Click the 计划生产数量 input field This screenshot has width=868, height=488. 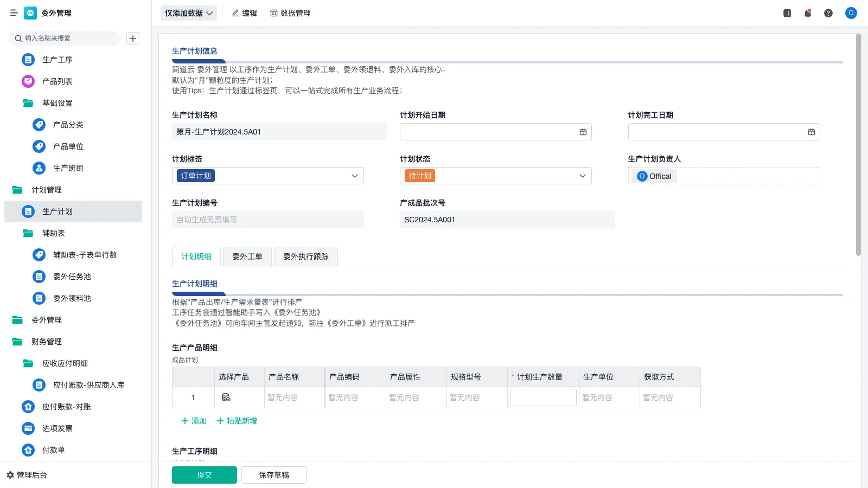tap(544, 397)
